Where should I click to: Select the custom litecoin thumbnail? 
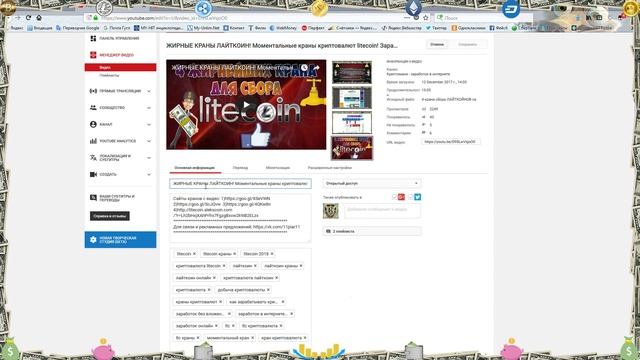[352, 148]
